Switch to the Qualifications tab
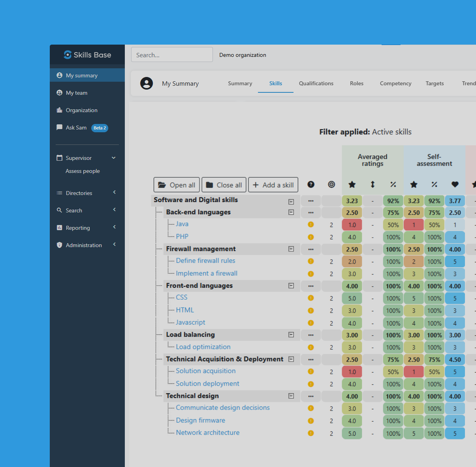 [316, 83]
